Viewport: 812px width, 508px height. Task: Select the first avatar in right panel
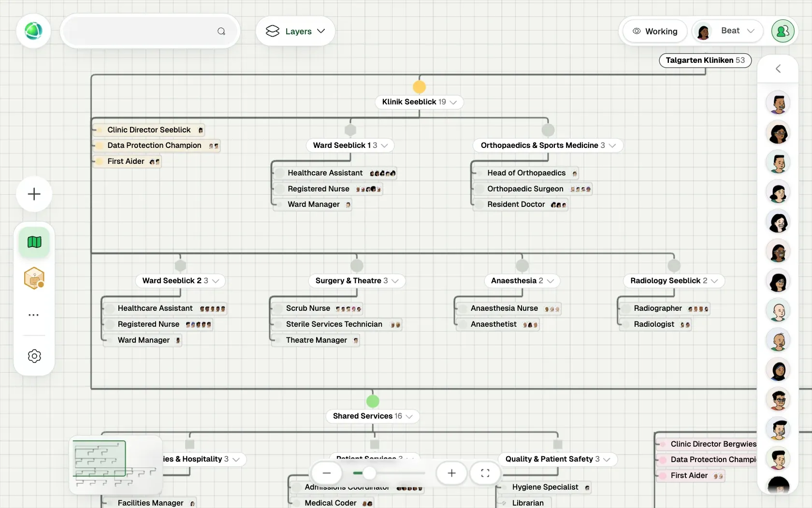[778, 103]
